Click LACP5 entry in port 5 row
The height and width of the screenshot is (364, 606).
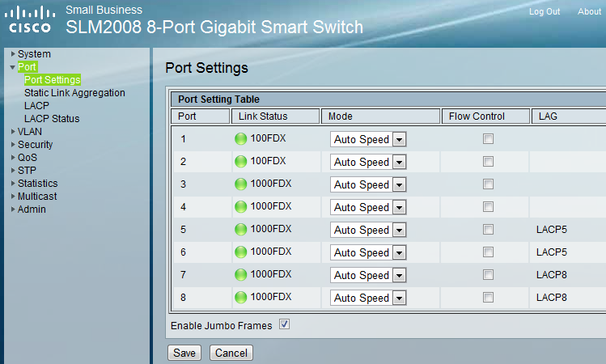click(x=552, y=230)
